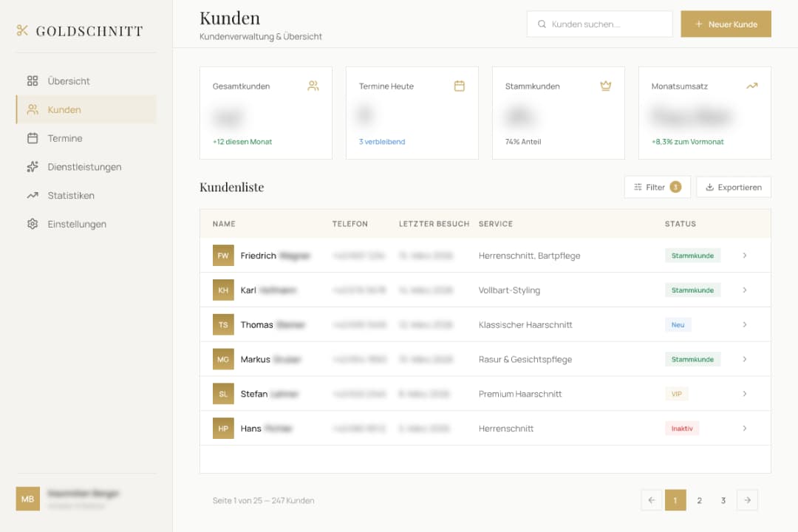Expand details for Friedrich's customer row
The width and height of the screenshot is (798, 532).
[745, 255]
